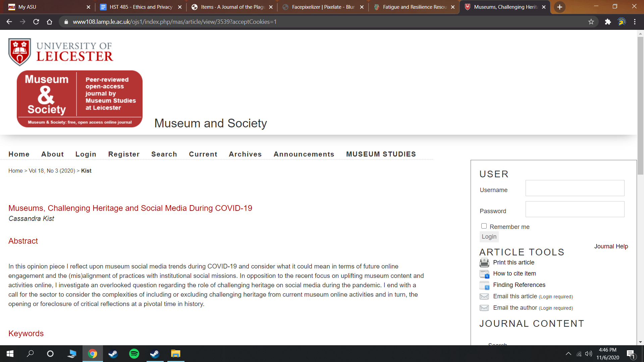The height and width of the screenshot is (362, 644).
Task: Open the Announcements navigation item
Action: coord(304,154)
